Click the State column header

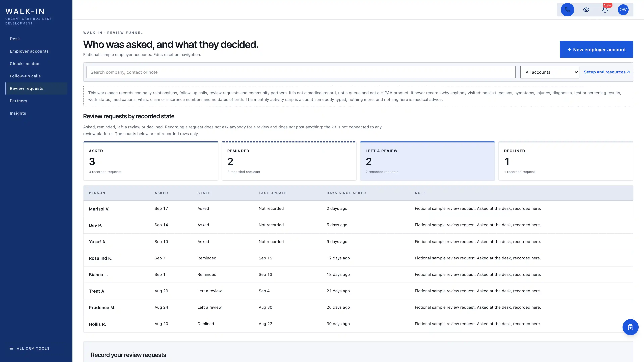(x=203, y=193)
